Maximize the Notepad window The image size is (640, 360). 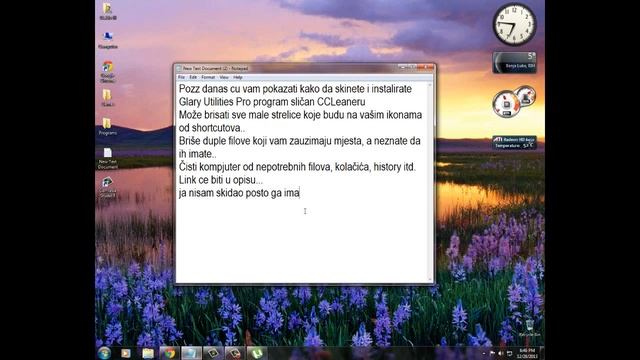pyautogui.click(x=413, y=68)
